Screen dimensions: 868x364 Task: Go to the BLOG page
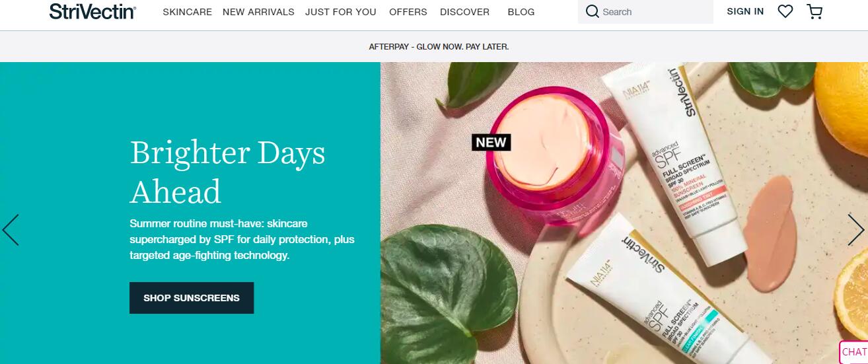[x=521, y=12]
